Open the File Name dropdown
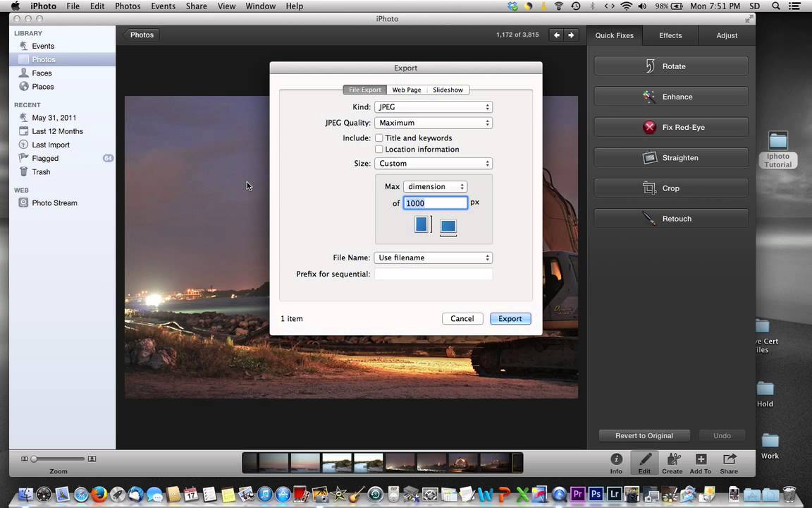 (433, 258)
